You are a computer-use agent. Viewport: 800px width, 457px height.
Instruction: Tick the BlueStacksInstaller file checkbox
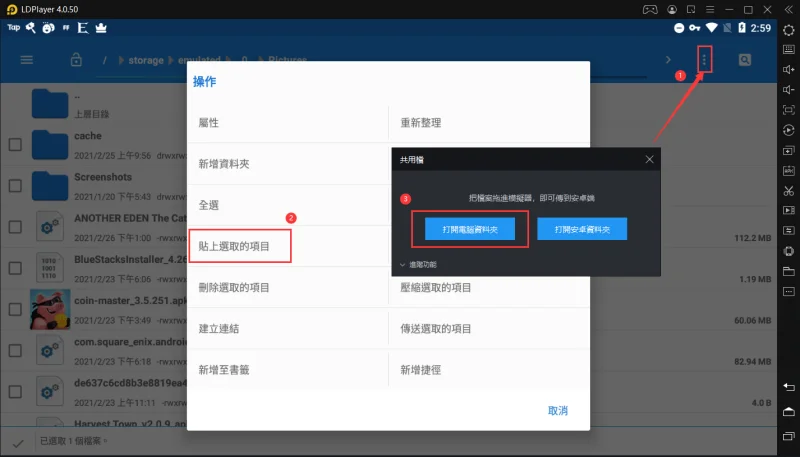(x=15, y=268)
